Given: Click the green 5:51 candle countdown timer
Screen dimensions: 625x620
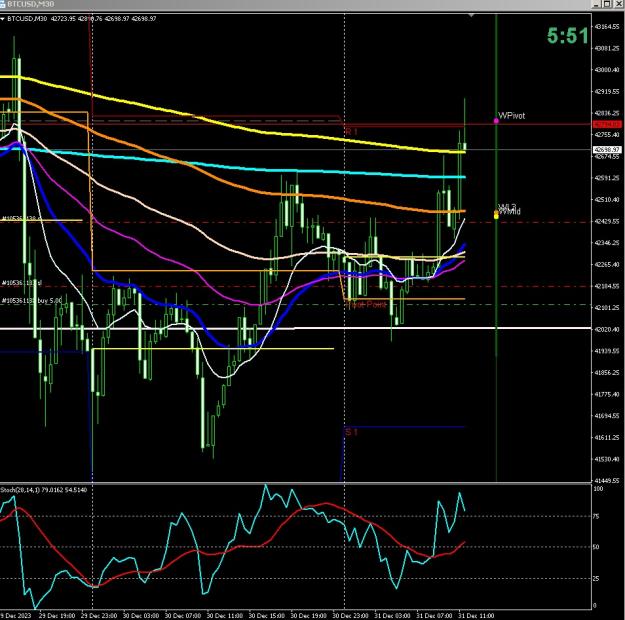Looking at the screenshot, I should click(568, 35).
